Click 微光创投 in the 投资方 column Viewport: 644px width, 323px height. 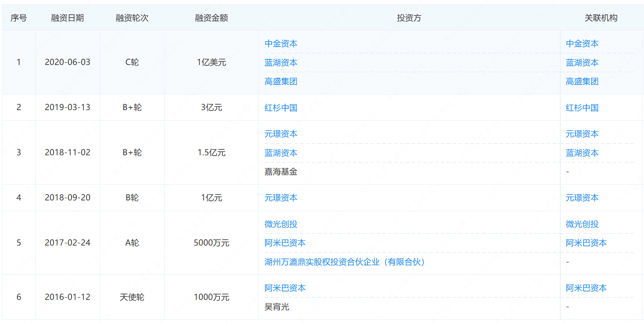click(x=281, y=224)
